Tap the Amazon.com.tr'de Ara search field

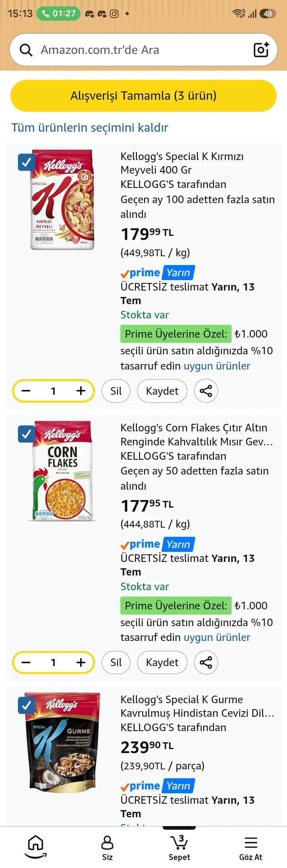143,50
